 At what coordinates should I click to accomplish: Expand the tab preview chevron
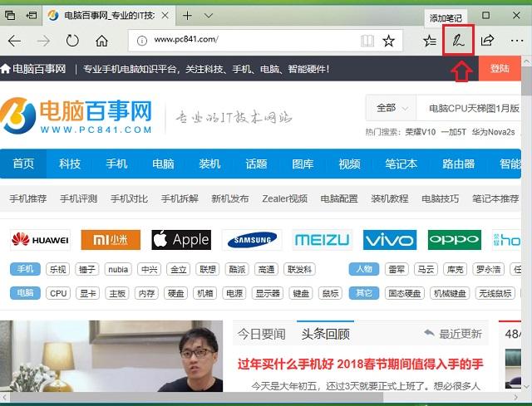click(209, 16)
